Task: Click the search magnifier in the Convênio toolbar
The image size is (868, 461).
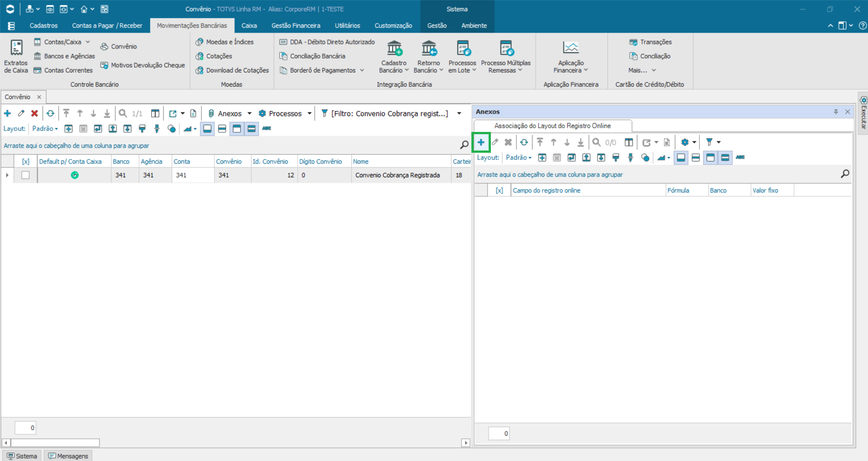Action: tap(123, 113)
